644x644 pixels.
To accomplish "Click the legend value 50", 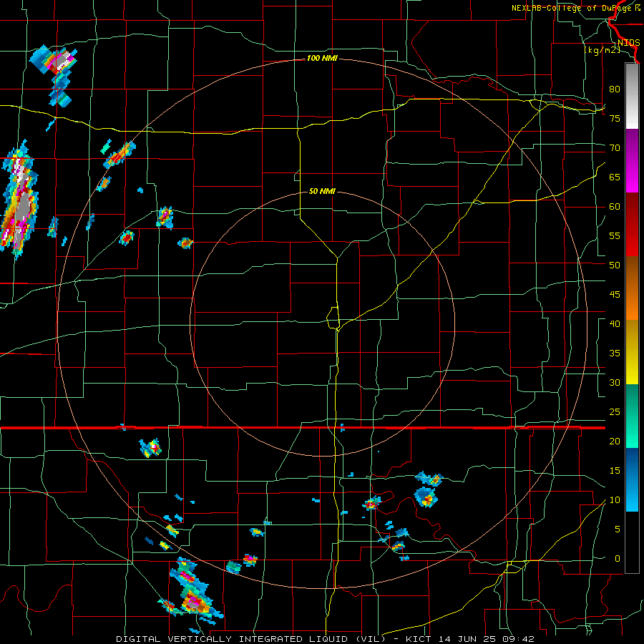I will click(615, 265).
